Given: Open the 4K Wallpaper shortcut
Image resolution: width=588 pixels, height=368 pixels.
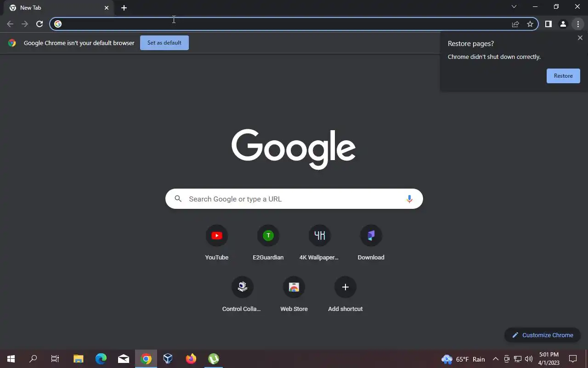Looking at the screenshot, I should tap(319, 243).
